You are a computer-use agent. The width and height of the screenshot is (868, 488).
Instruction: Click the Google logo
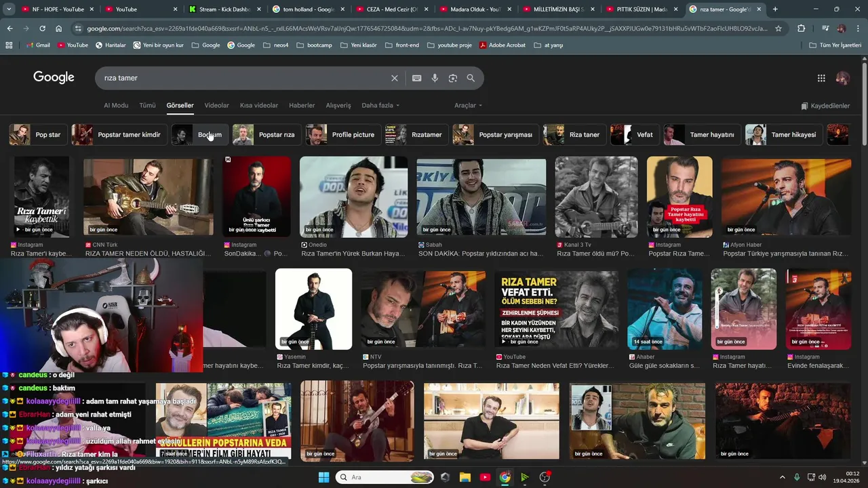(54, 77)
